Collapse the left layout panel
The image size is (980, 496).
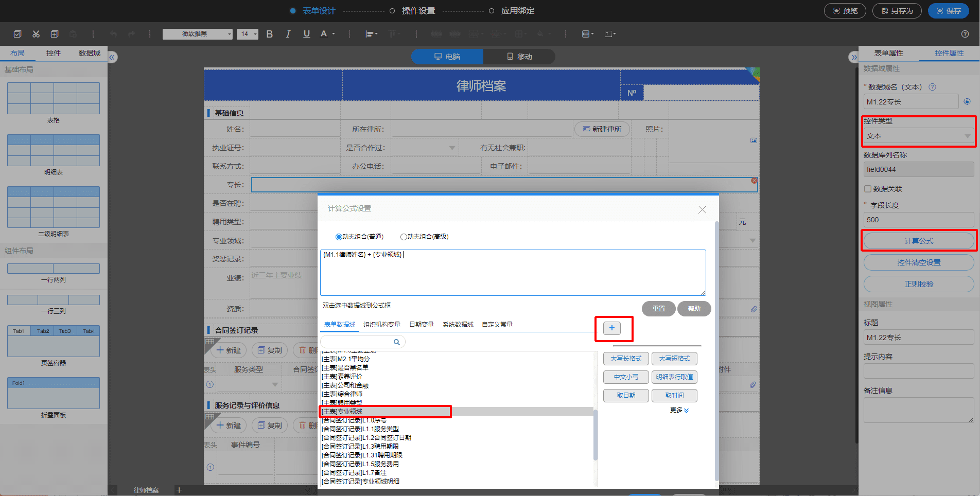click(112, 57)
